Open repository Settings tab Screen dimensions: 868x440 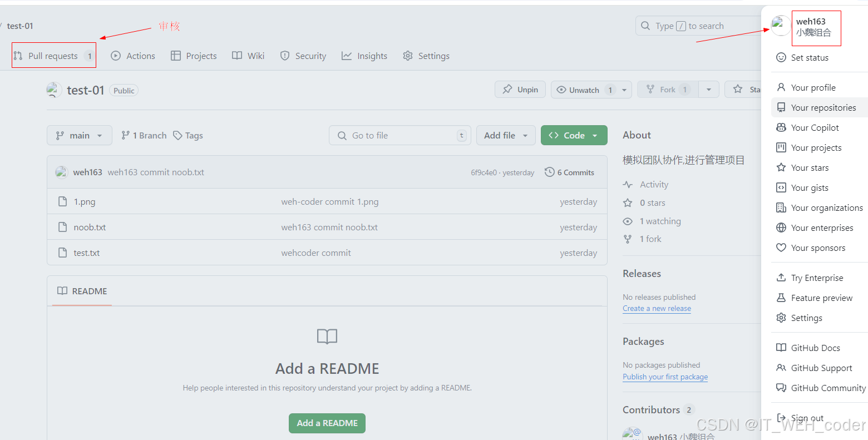pos(426,56)
